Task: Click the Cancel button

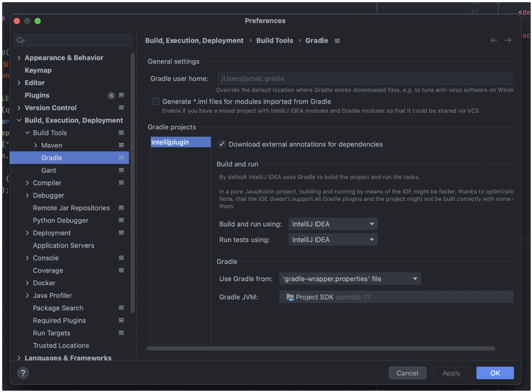Action: (x=407, y=373)
